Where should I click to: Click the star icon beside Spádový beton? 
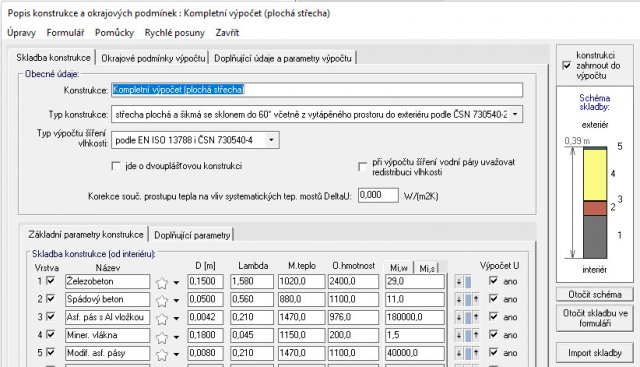162,300
